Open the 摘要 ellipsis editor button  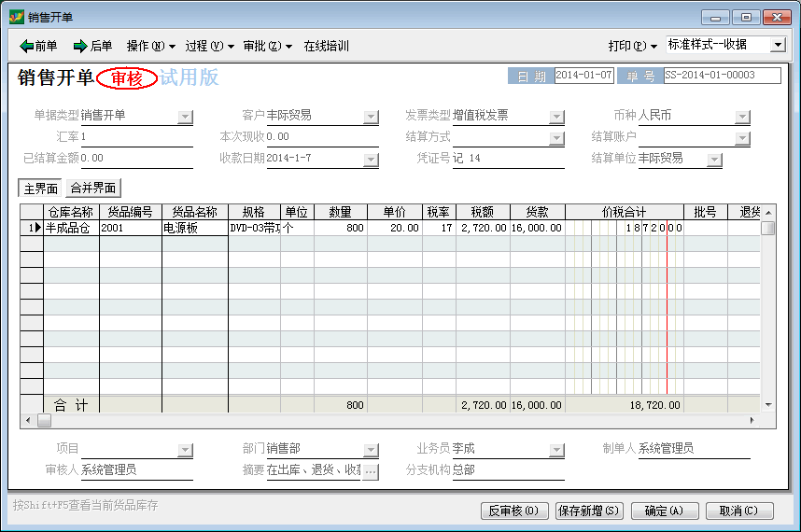click(x=371, y=471)
